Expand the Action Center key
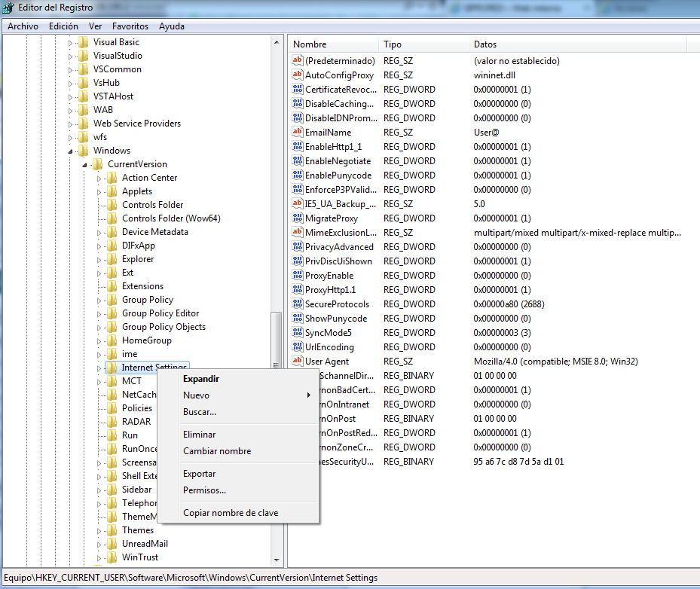700x589 pixels. point(99,178)
